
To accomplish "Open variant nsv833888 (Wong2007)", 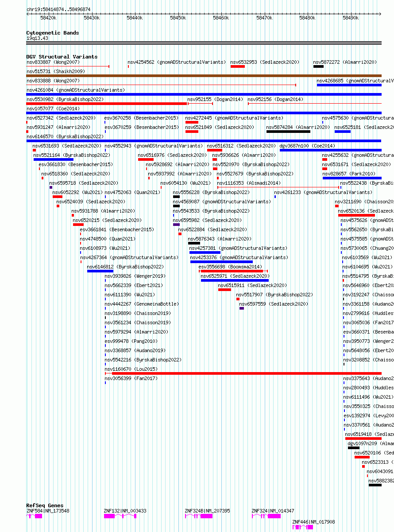I will (x=53, y=81).
